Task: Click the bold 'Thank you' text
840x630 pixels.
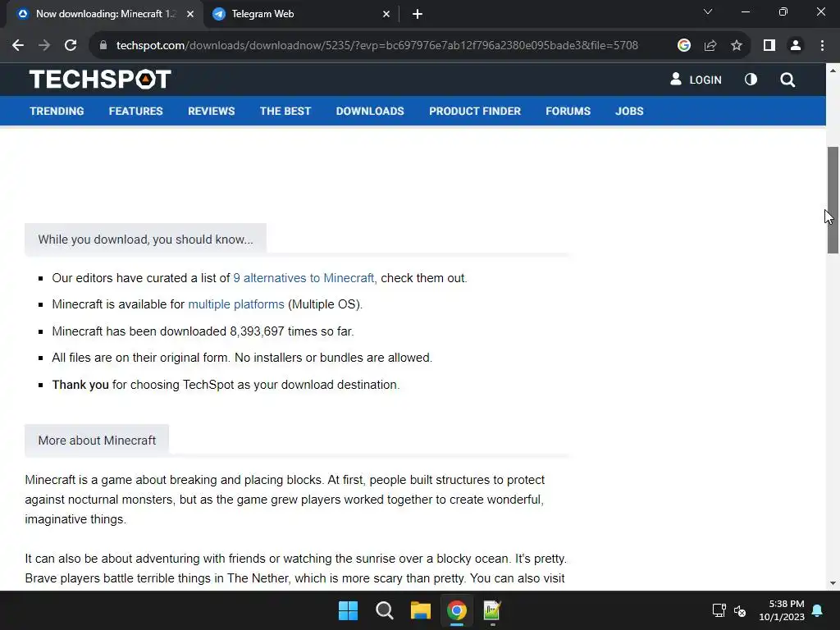Action: click(x=80, y=385)
